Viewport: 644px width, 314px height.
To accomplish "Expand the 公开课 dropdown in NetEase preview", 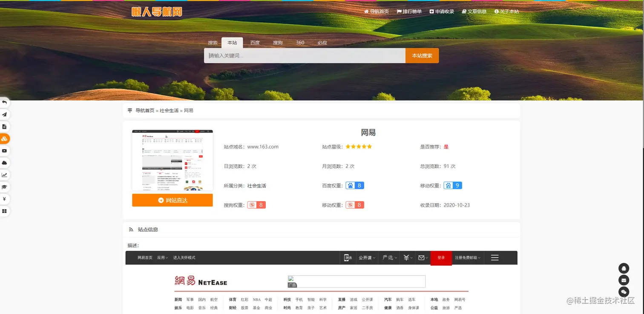I will coord(367,258).
